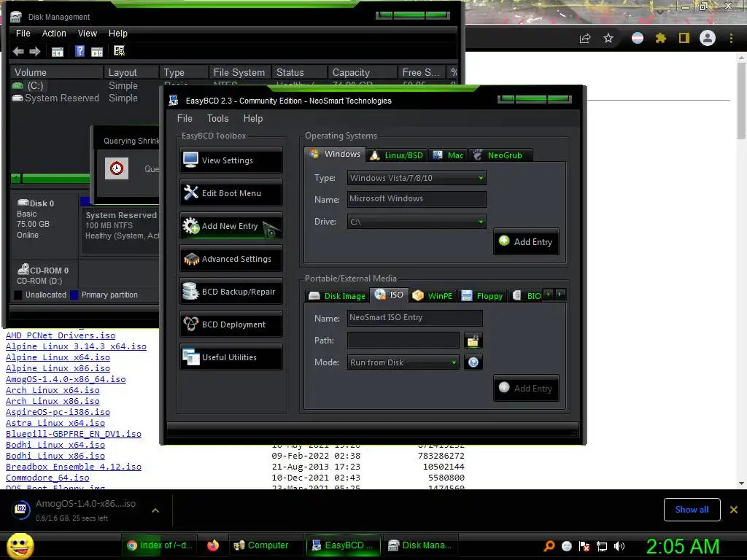
Task: Click the Firefox icon on taskbar
Action: pos(213,545)
